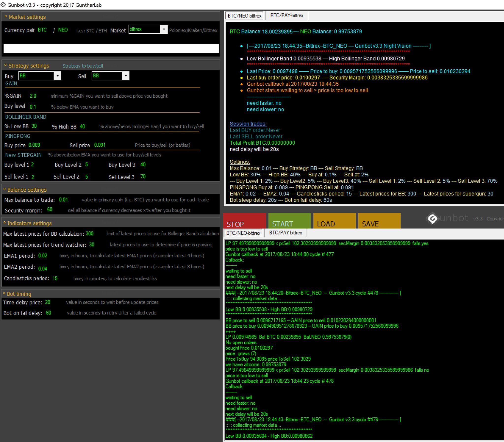Edit Max latest prices for trend watcher 30

pos(92,244)
